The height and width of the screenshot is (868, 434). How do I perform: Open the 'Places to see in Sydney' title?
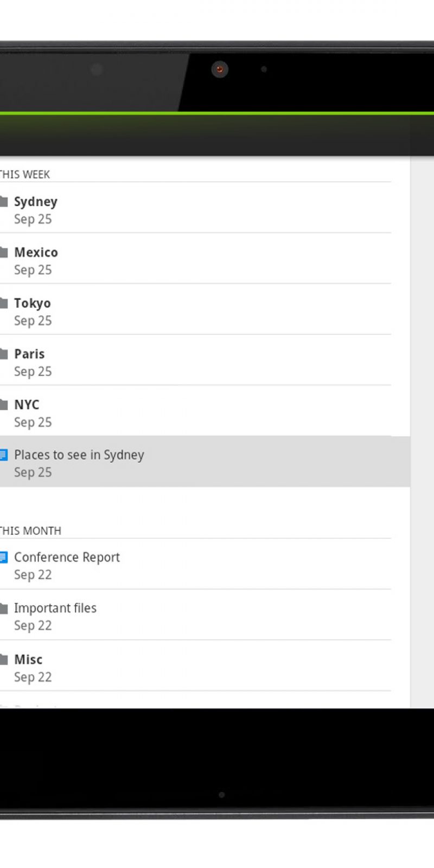(x=79, y=455)
